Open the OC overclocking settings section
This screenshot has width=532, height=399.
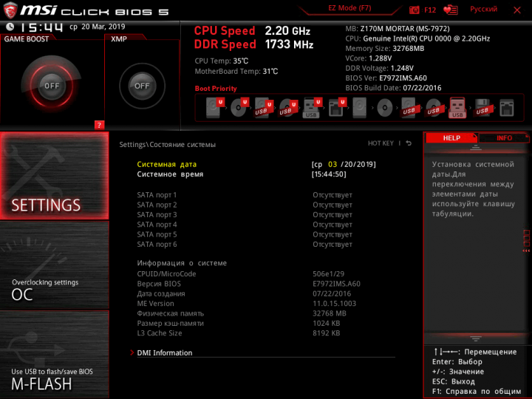54,265
